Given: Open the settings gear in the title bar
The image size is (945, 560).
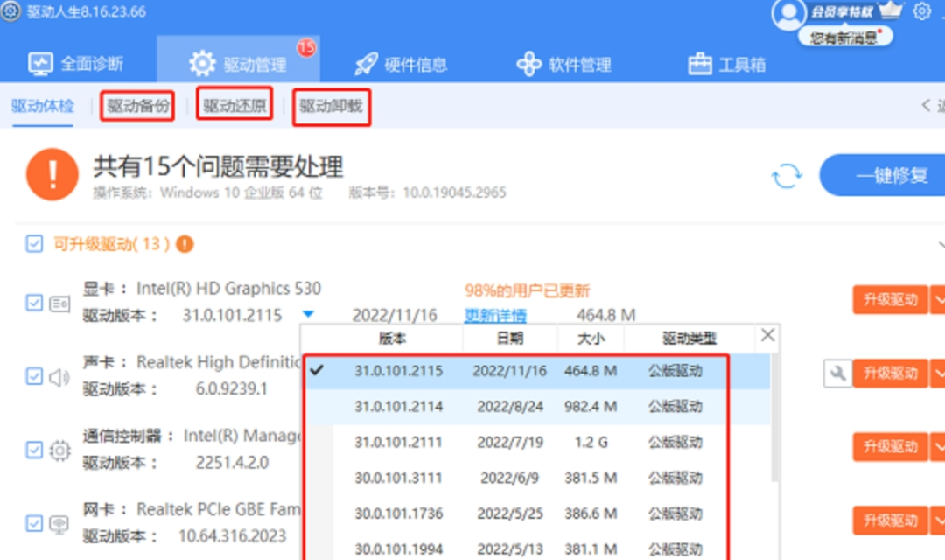Looking at the screenshot, I should [x=922, y=11].
